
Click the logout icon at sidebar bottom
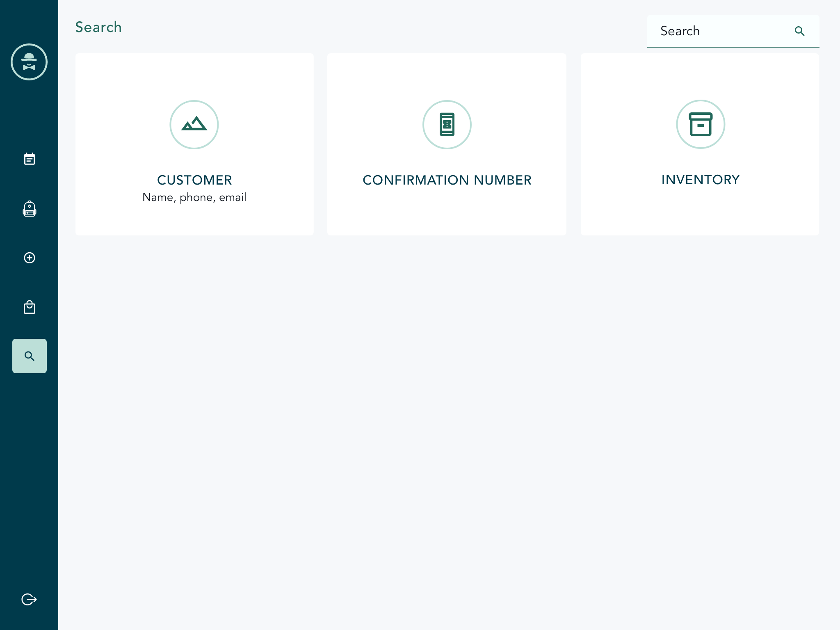point(29,599)
